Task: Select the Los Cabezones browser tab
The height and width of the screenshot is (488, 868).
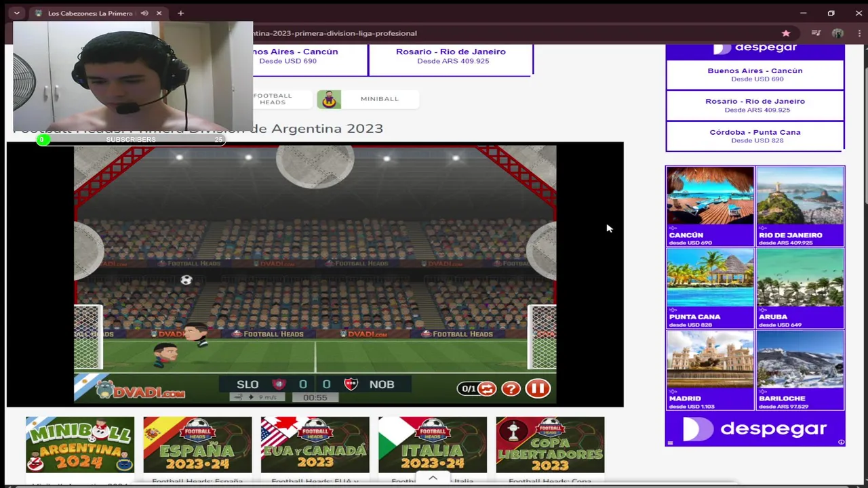Action: point(98,13)
